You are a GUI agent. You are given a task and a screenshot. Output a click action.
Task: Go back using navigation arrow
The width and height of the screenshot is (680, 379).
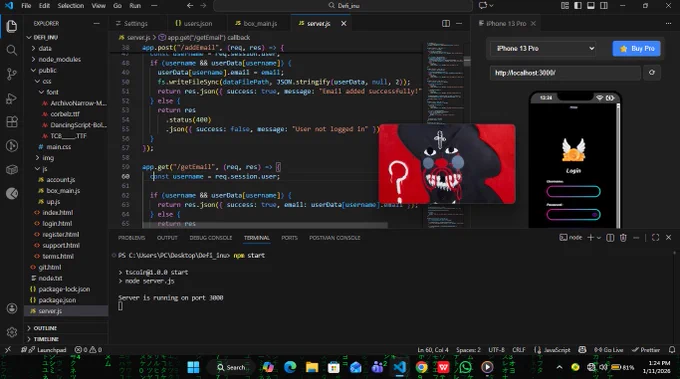[190, 6]
